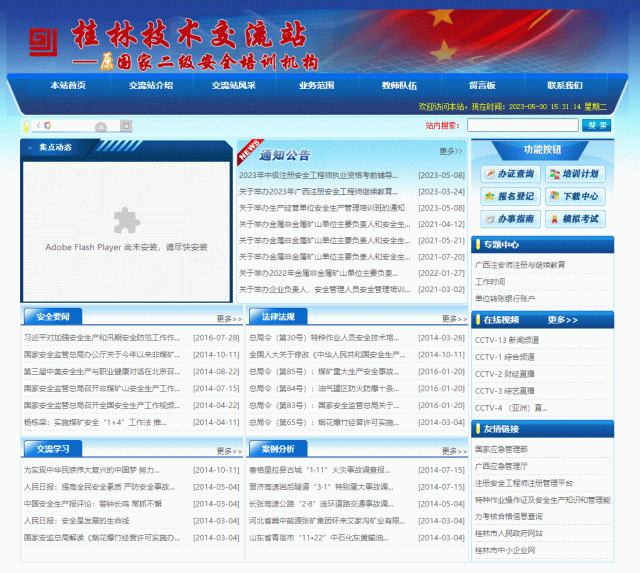The width and height of the screenshot is (640, 573).
Task: Click the red site logo in the header
Action: 42,42
